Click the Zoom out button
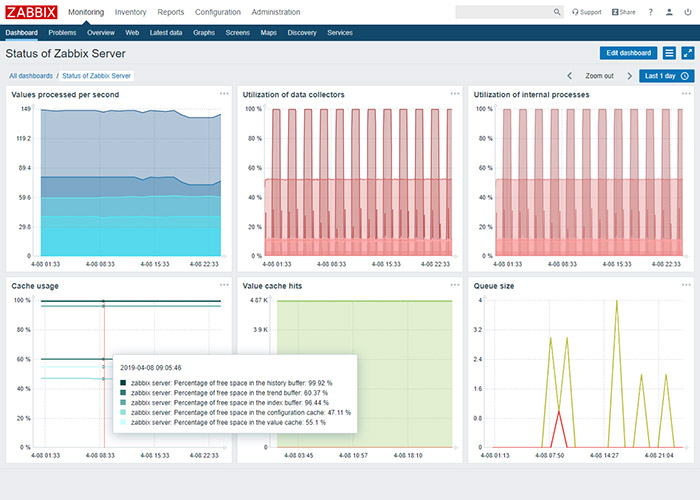 (x=599, y=76)
